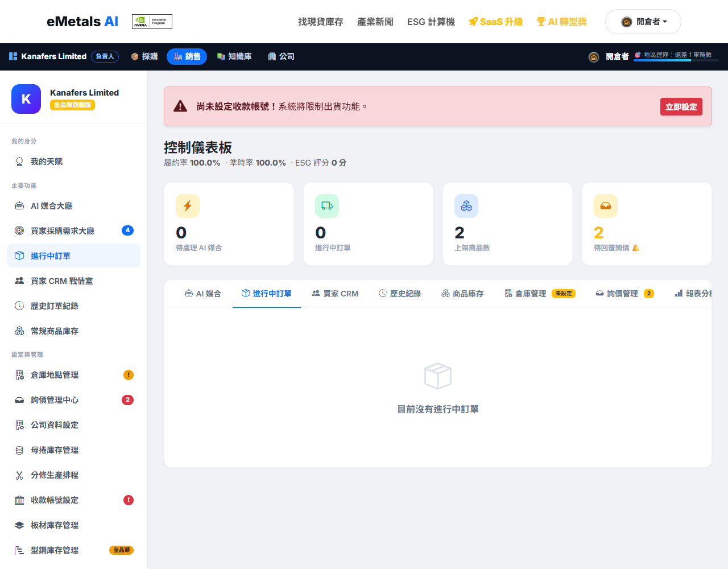Open the 知識庫 nav tab

click(x=234, y=56)
